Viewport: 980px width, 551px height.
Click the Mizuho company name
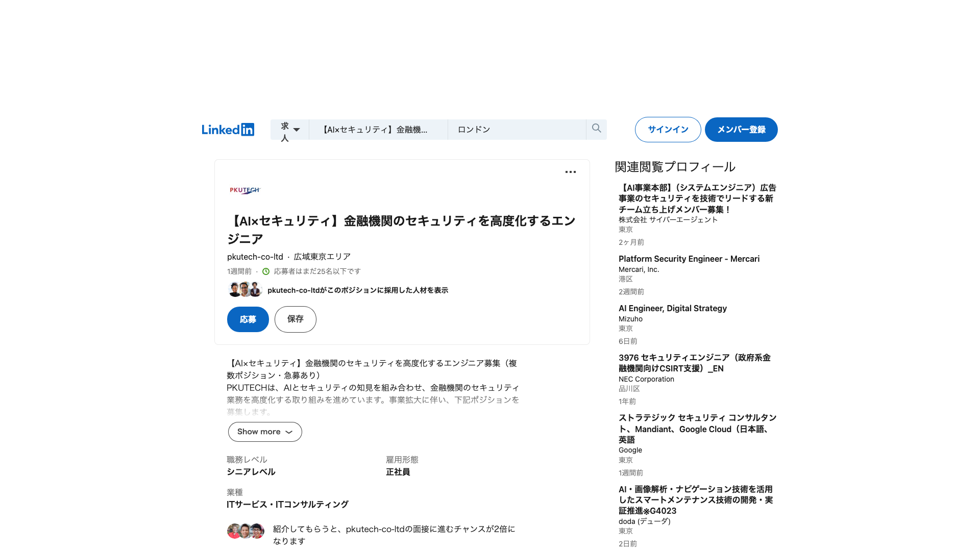pyautogui.click(x=630, y=319)
